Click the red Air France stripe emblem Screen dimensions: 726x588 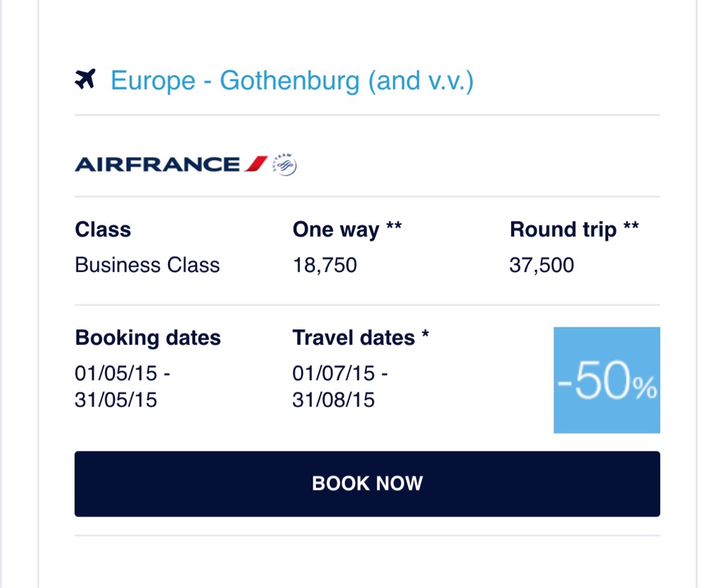tap(256, 164)
